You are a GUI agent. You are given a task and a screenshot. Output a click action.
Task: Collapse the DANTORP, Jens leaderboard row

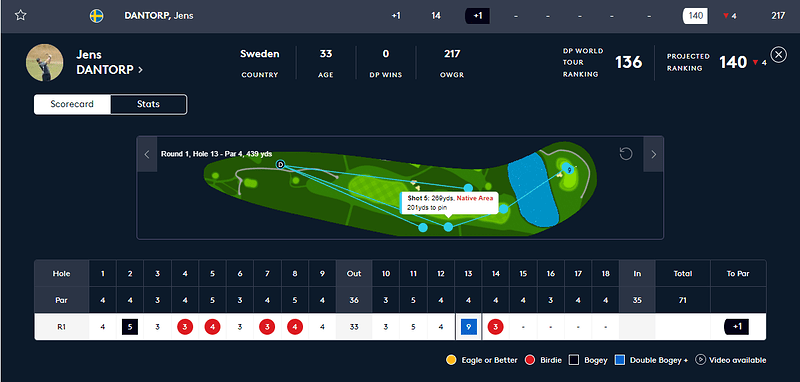pos(400,16)
